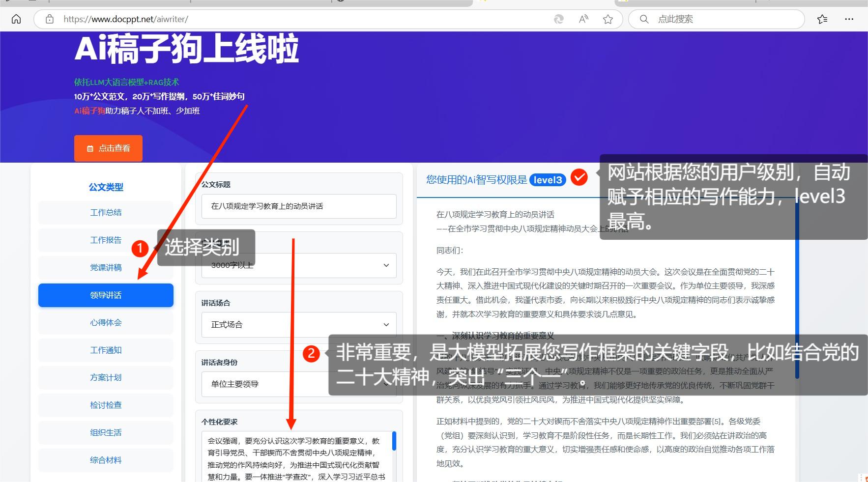Screen dimensions: 868x482
Task: Select 方案计划 document type
Action: tap(106, 378)
